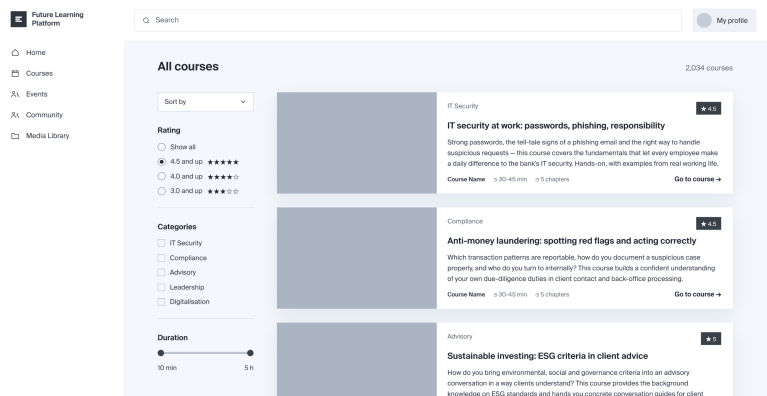The image size is (767, 396).
Task: Click the Search input field
Action: (x=408, y=21)
